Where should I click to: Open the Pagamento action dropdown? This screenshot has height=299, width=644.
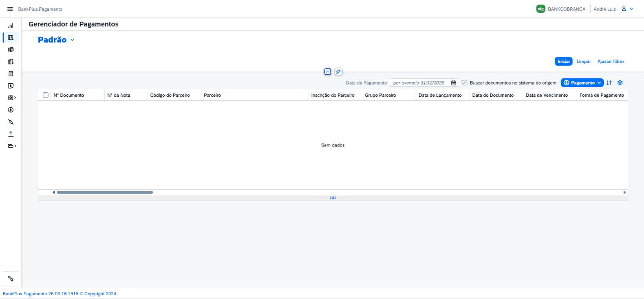(582, 83)
